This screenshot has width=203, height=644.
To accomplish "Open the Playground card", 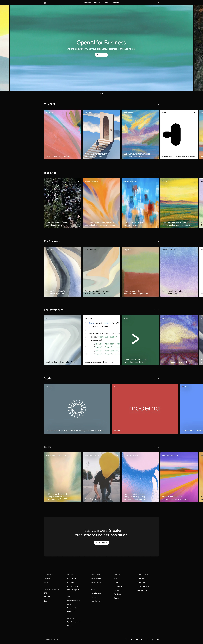I will coord(179,340).
